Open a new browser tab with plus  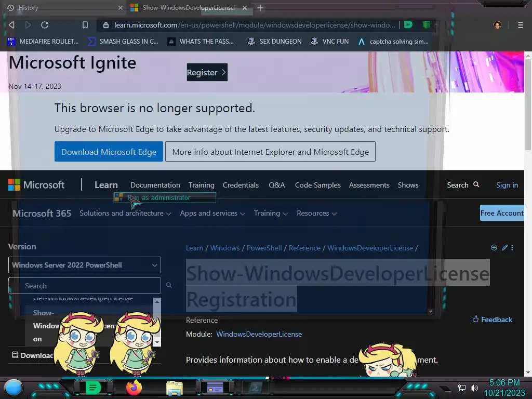[260, 8]
